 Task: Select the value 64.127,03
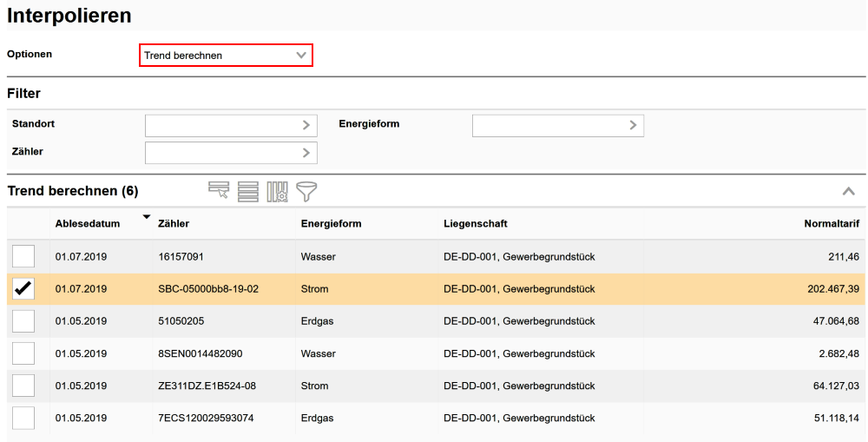[837, 386]
